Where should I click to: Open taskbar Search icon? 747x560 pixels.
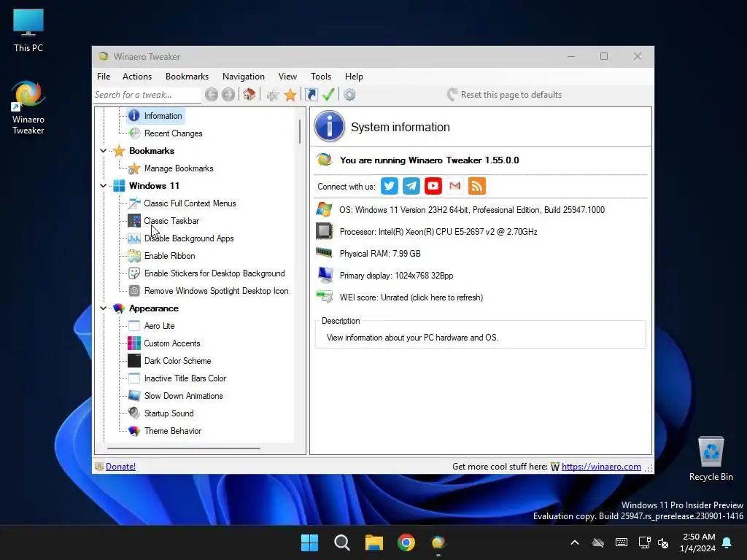coord(342,542)
